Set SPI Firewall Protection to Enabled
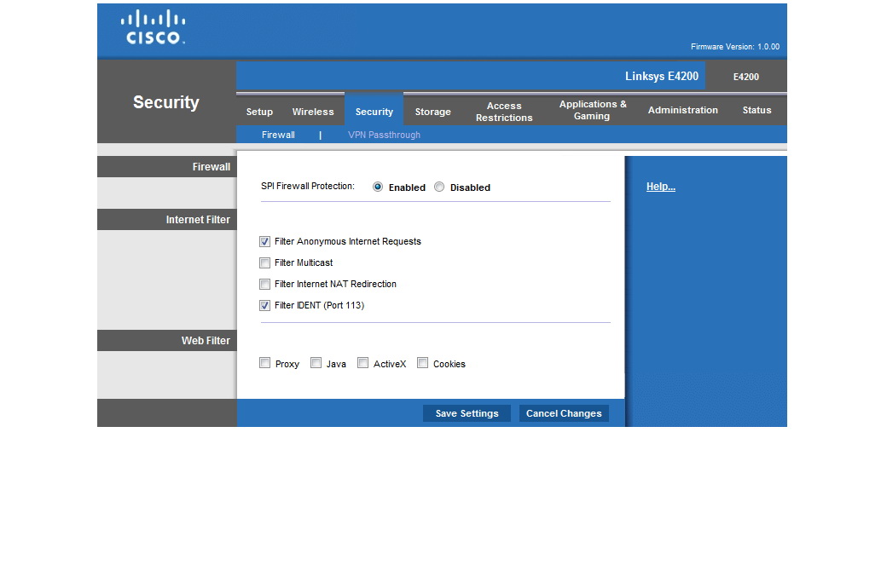This screenshot has width=887, height=588. pos(378,187)
